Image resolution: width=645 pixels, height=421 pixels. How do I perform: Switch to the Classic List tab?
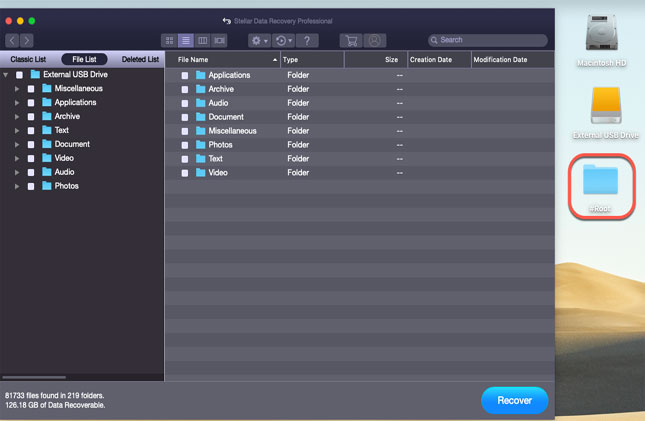pyautogui.click(x=28, y=59)
